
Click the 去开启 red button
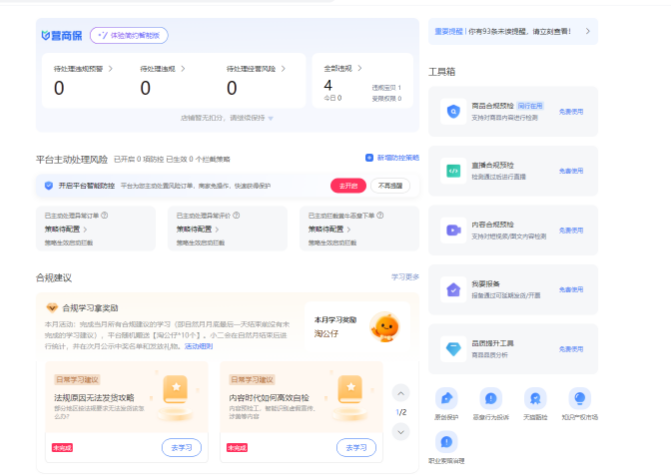tap(346, 186)
